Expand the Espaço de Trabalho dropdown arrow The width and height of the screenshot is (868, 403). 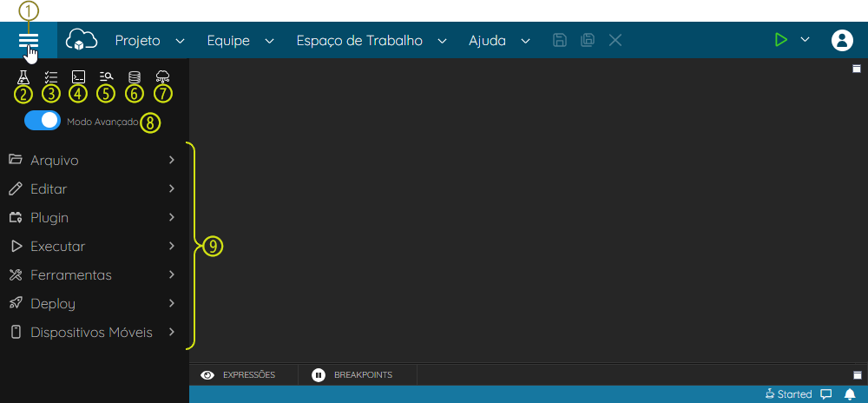(442, 41)
